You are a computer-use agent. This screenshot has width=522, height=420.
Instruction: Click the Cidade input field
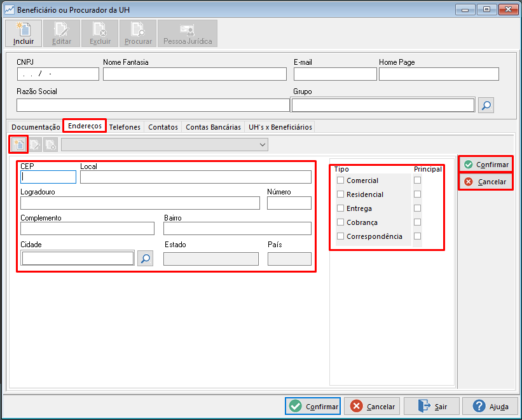click(x=78, y=258)
